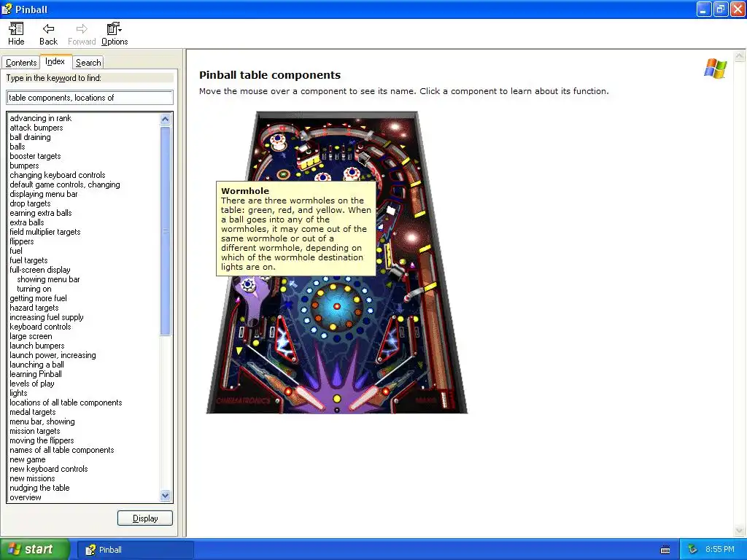The image size is (747, 560).
Task: Click the Pinball title bar icon
Action: [x=7, y=9]
